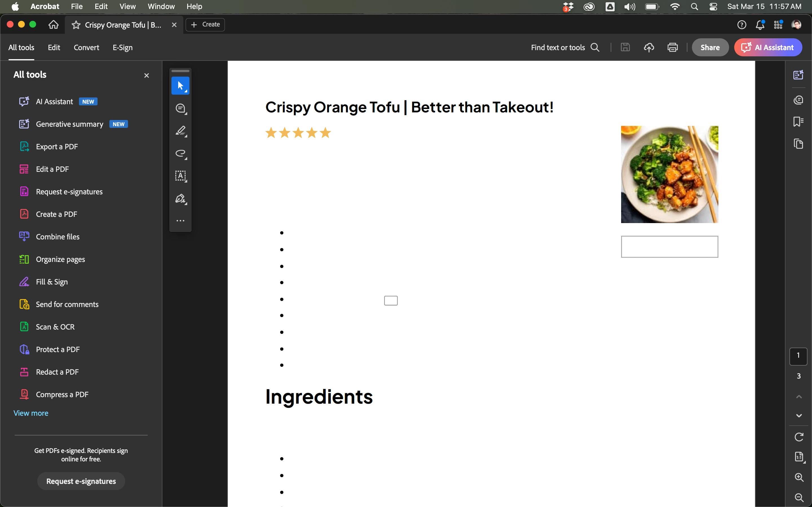This screenshot has height=507, width=812.
Task: Star the Crispy Orange Tofu tab
Action: pyautogui.click(x=76, y=25)
